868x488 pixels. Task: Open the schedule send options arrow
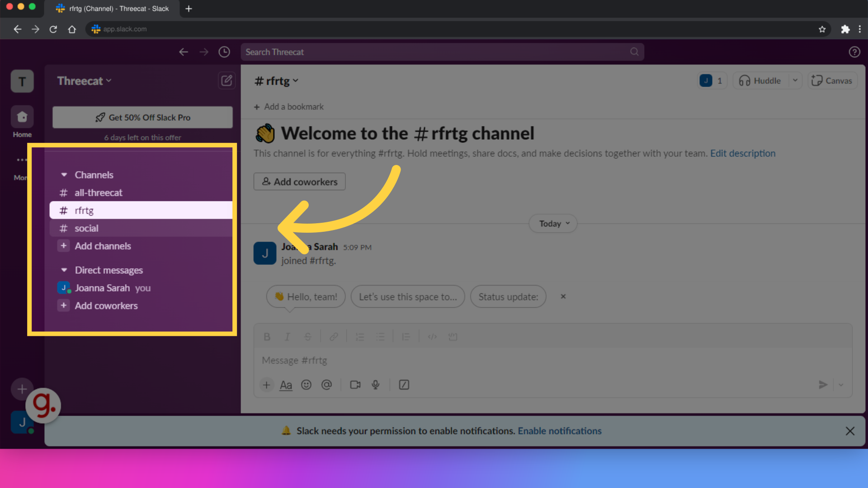[841, 385]
